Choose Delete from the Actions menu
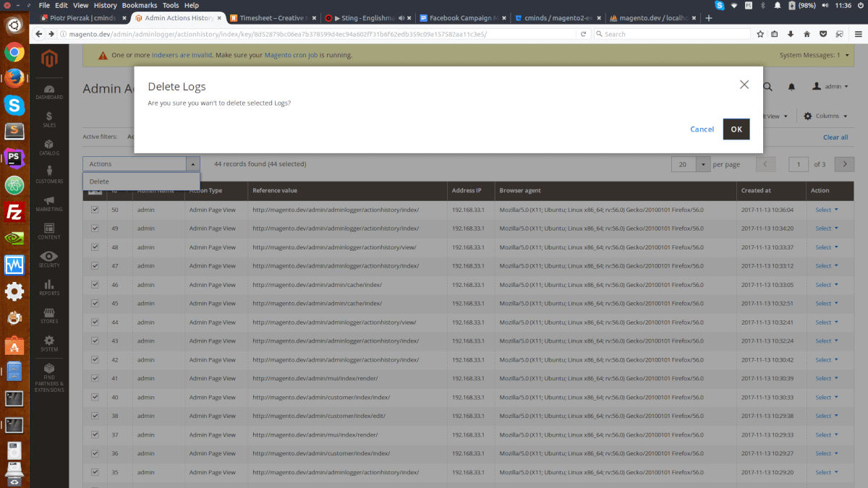Screen dimensions: 868x488 (x=99, y=181)
